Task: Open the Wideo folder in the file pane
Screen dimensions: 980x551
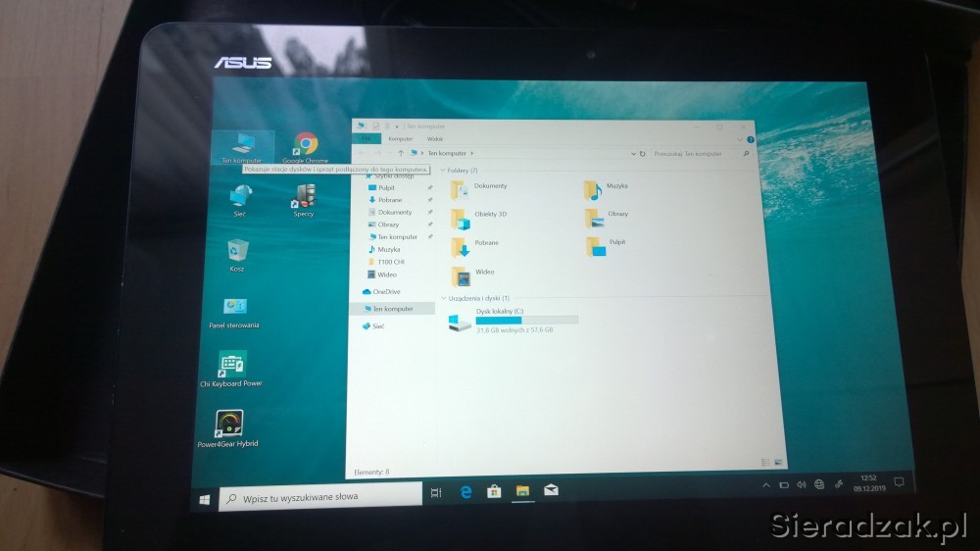Action: tap(472, 275)
